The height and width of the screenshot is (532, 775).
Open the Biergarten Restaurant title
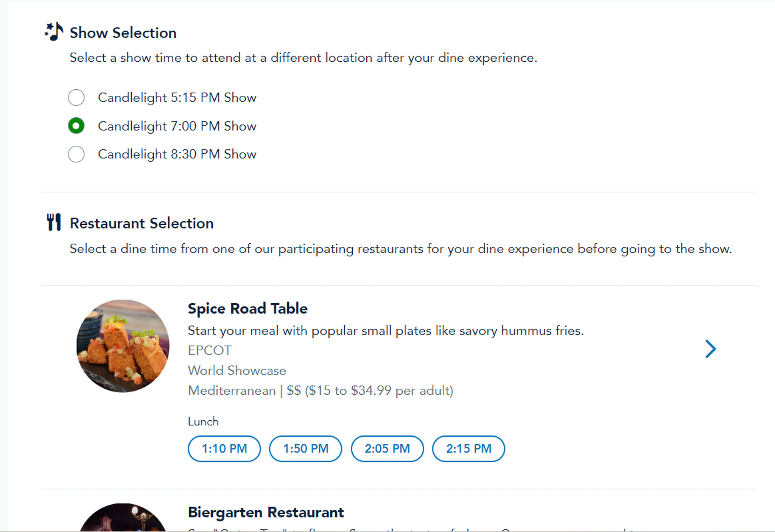(x=266, y=512)
